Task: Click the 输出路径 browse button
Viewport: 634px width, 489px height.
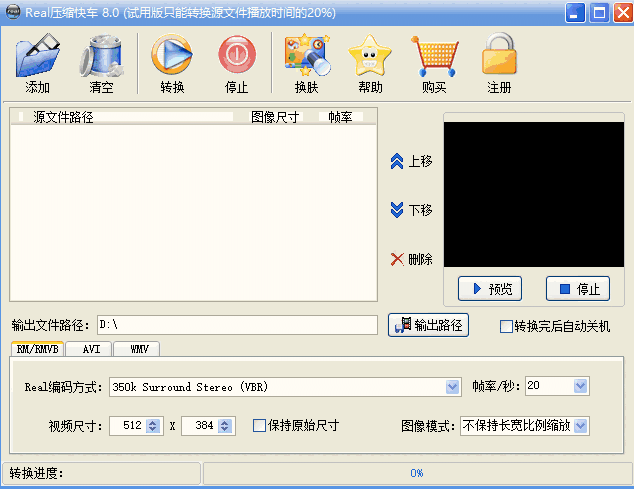Action: click(428, 325)
